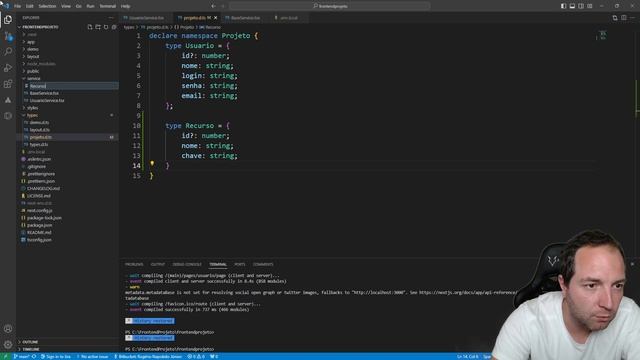Switch to the DEBUG CONSOLE panel tab
The width and height of the screenshot is (640, 360).
click(187, 264)
